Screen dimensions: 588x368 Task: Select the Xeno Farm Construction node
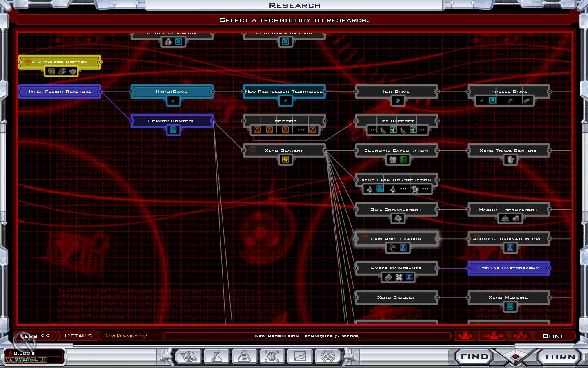click(396, 180)
